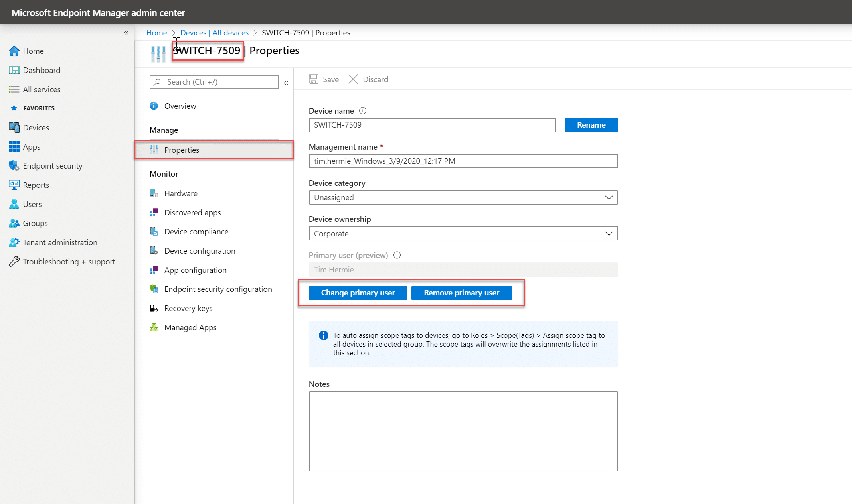Click Devices | All devices breadcrumb link

[x=214, y=33]
